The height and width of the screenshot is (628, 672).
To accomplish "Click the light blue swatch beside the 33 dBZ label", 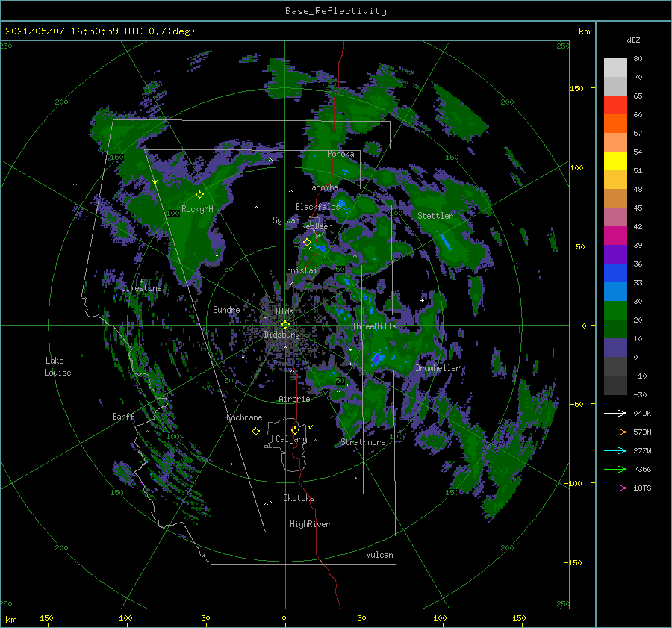I will click(x=615, y=291).
